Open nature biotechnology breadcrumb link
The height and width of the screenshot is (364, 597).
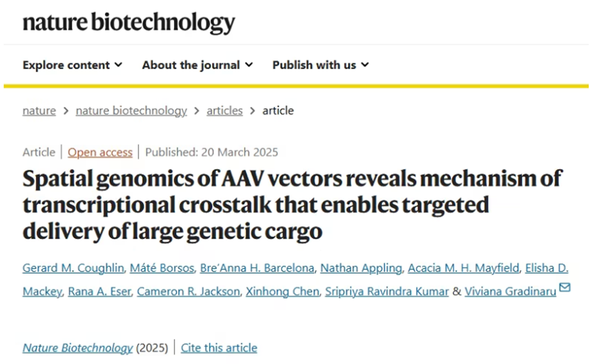coord(131,111)
